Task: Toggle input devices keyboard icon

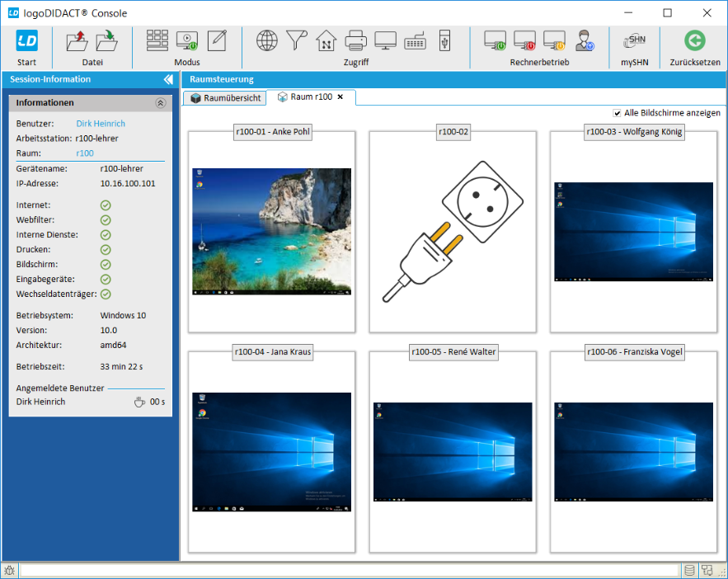Action: tap(415, 41)
